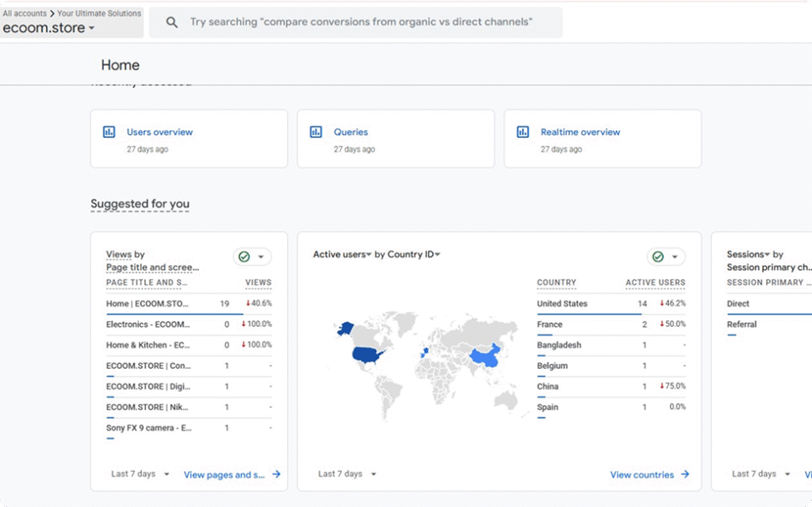
Task: Click the Realtime overview chart icon
Action: coord(523,132)
